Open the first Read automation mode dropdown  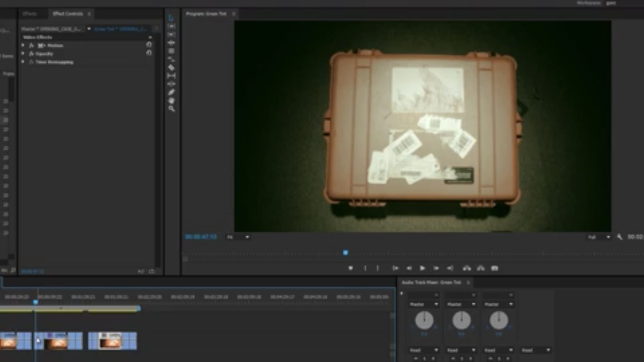pos(425,350)
